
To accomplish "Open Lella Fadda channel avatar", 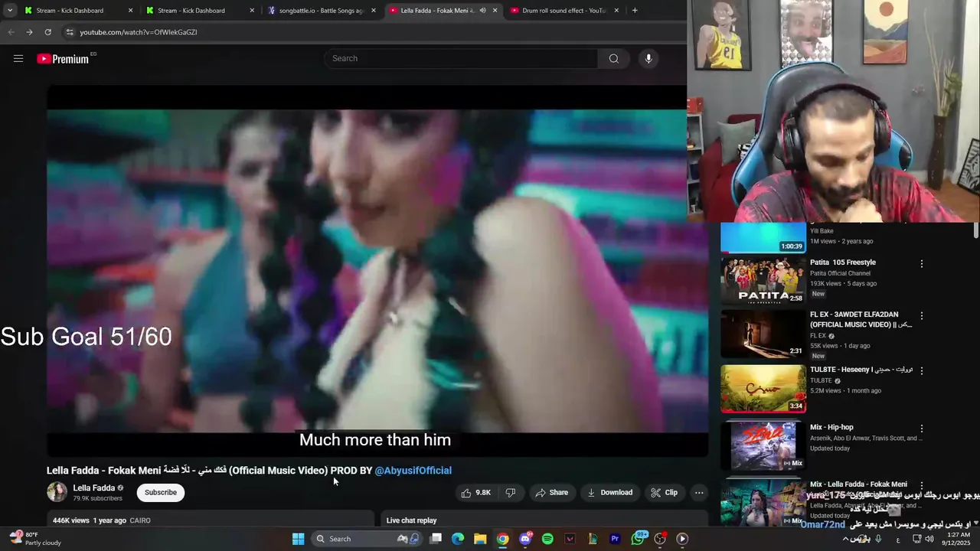I will tap(57, 492).
